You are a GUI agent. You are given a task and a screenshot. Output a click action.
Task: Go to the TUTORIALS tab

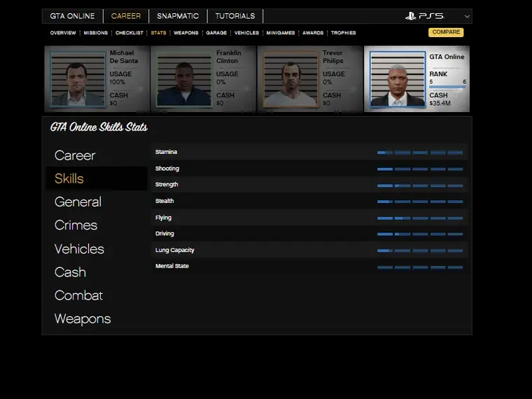(234, 16)
